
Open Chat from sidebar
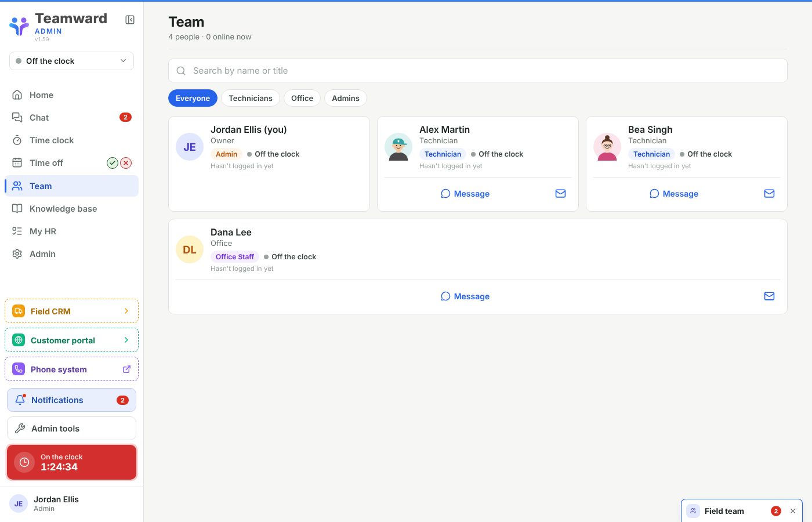pos(71,118)
